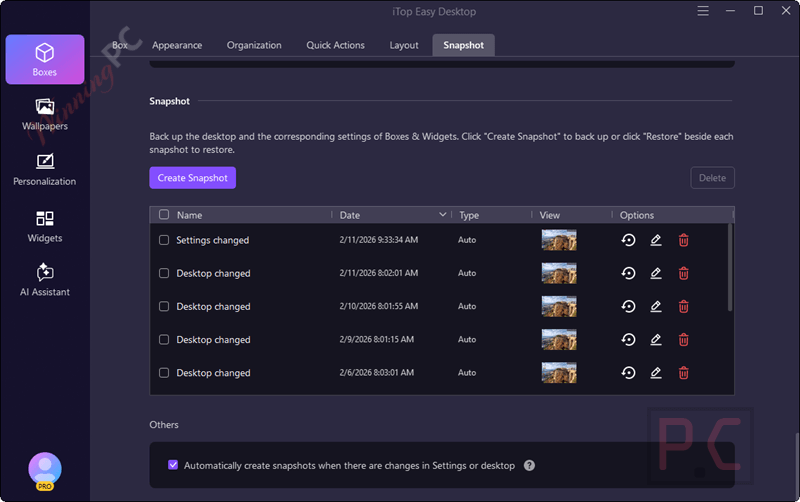Image resolution: width=800 pixels, height=502 pixels.
Task: Restore the 2/9/2026 8:01:15 AM snapshot
Action: pos(629,339)
